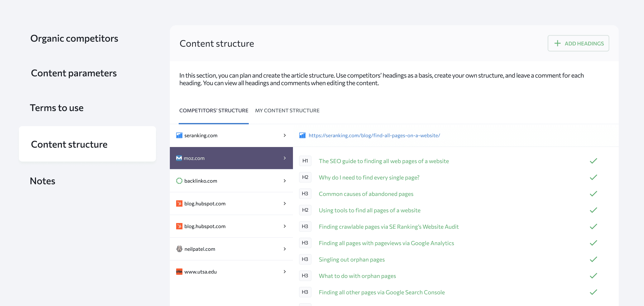The width and height of the screenshot is (644, 306).
Task: Expand neilpatel.com's heading list
Action: [x=285, y=249]
